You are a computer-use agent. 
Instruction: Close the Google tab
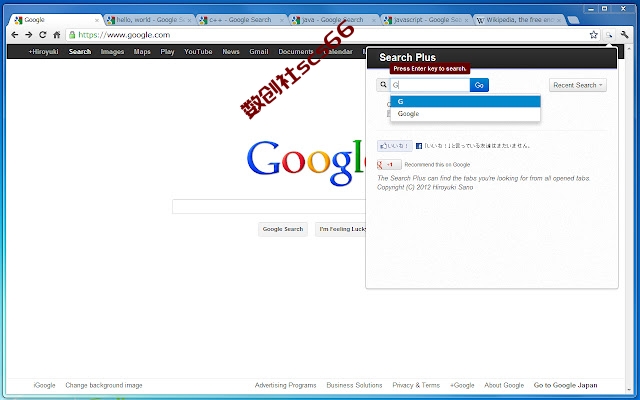pyautogui.click(x=97, y=20)
